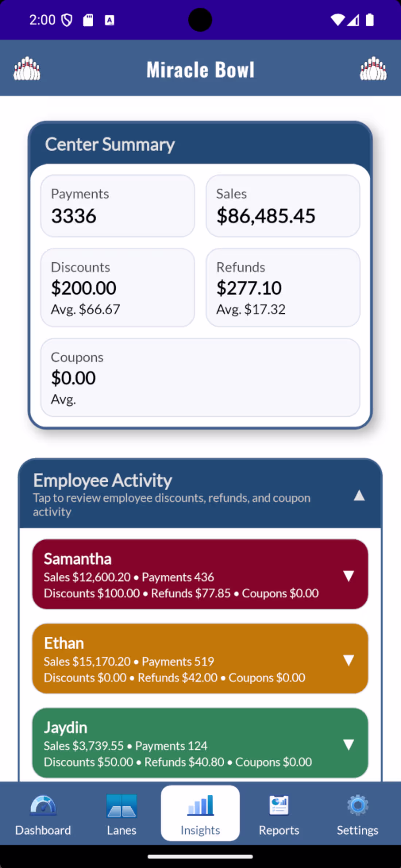Collapse the Employee Activity section arrow
This screenshot has height=868, width=401.
359,496
